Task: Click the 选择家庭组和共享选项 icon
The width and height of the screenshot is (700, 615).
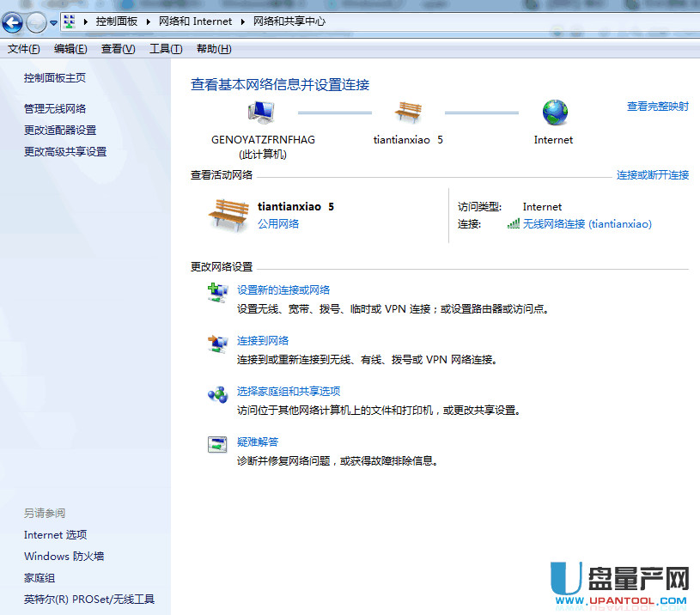Action: tap(217, 393)
